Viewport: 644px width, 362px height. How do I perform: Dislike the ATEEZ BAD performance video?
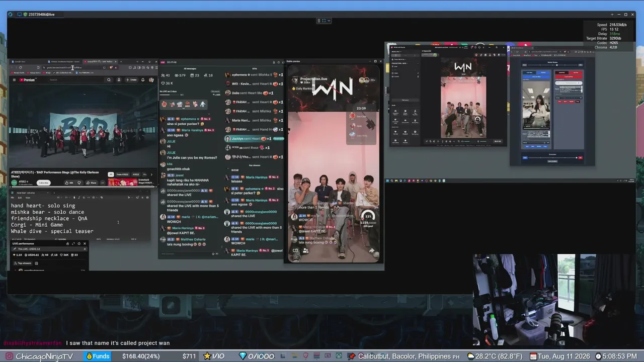pyautogui.click(x=79, y=183)
